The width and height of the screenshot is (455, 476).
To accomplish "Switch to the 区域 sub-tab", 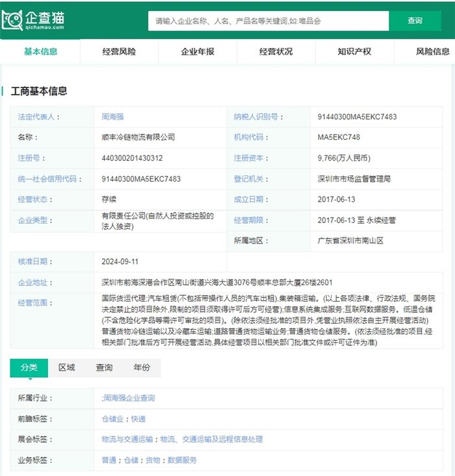I will 66,367.
